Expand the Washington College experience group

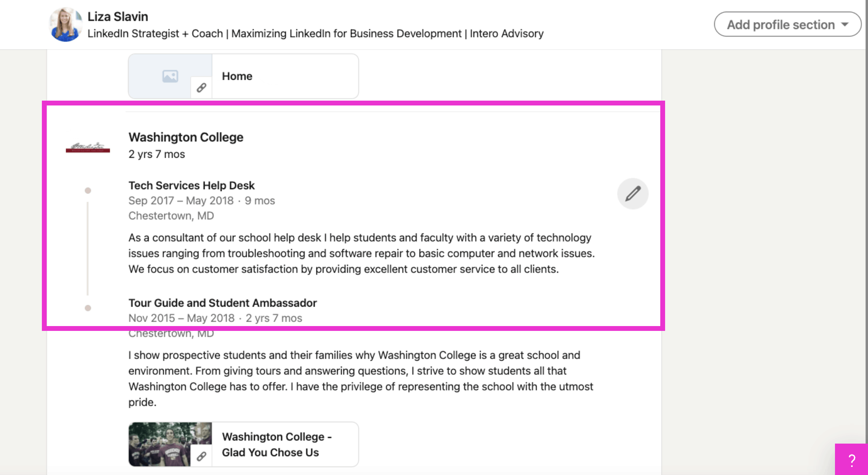pos(186,137)
